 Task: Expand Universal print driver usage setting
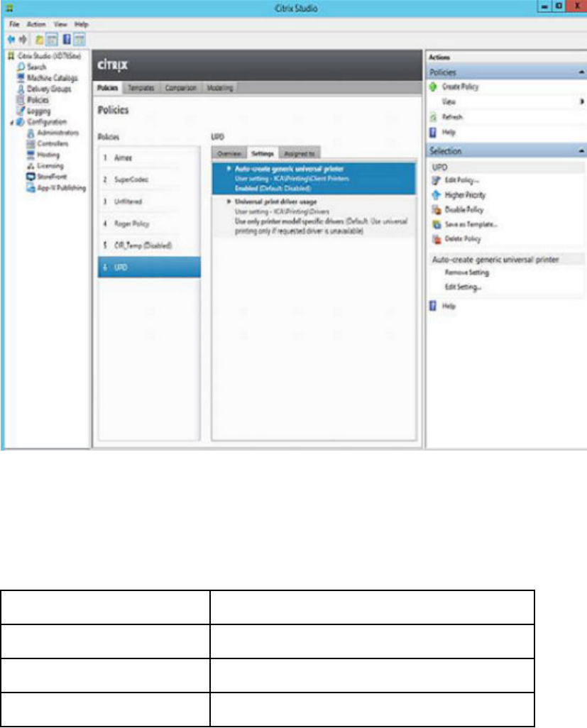(229, 202)
